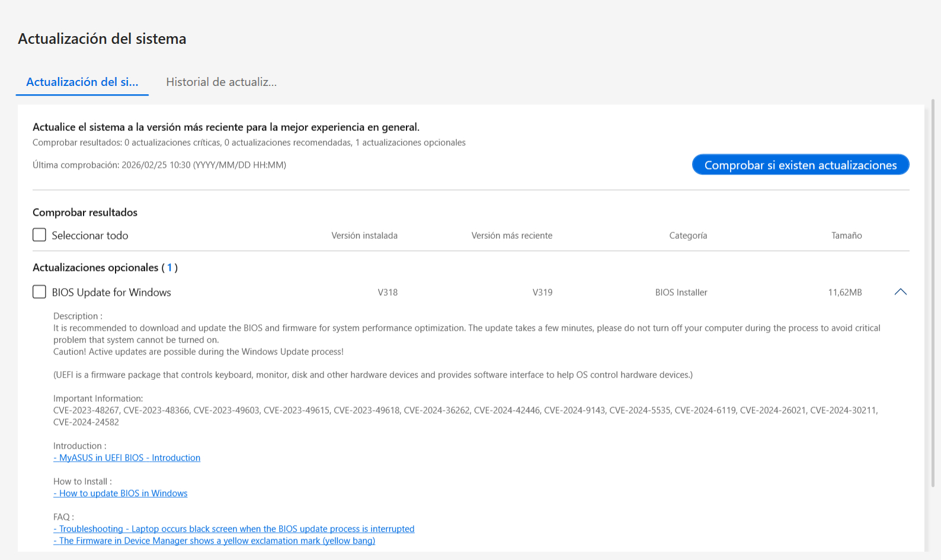Image resolution: width=941 pixels, height=560 pixels.
Task: Select the Actualización del si... tab
Action: coord(82,82)
